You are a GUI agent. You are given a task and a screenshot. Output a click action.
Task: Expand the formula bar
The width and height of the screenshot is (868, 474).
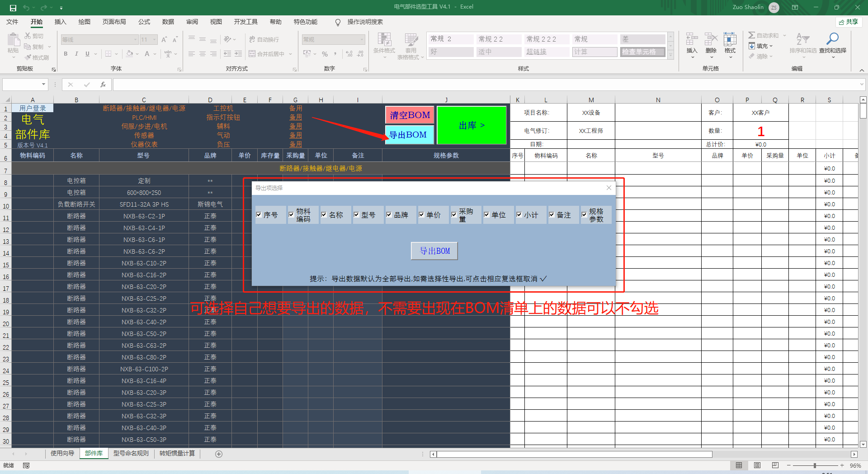tap(862, 85)
